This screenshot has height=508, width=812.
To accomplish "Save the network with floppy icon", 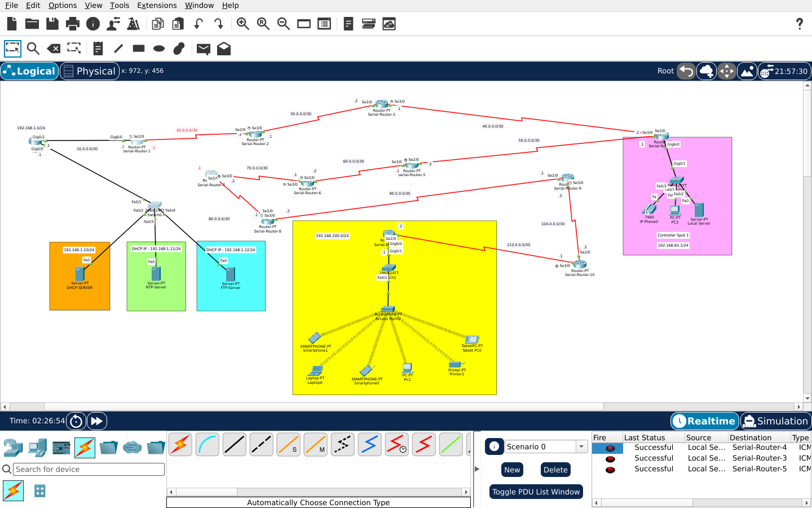I will point(52,24).
